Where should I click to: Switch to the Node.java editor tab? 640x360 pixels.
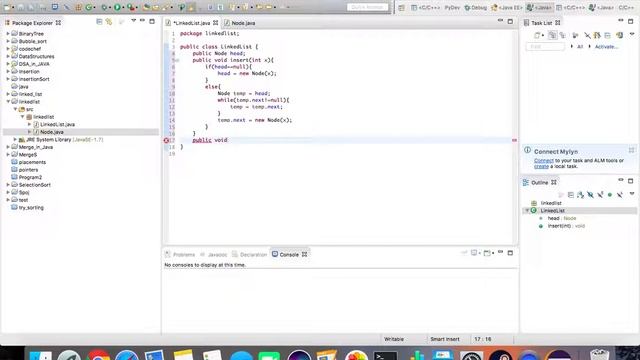click(240, 23)
